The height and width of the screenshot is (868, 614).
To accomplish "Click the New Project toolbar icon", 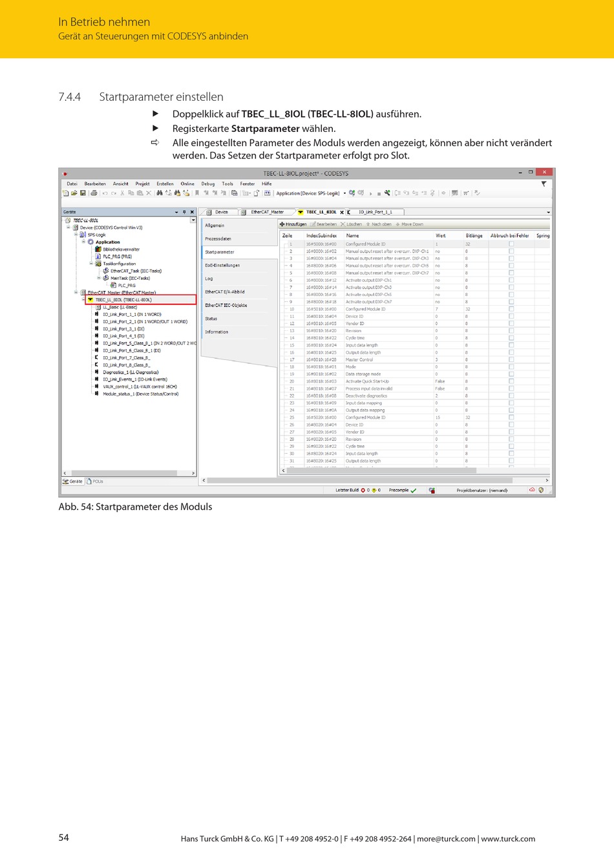I will click(65, 193).
